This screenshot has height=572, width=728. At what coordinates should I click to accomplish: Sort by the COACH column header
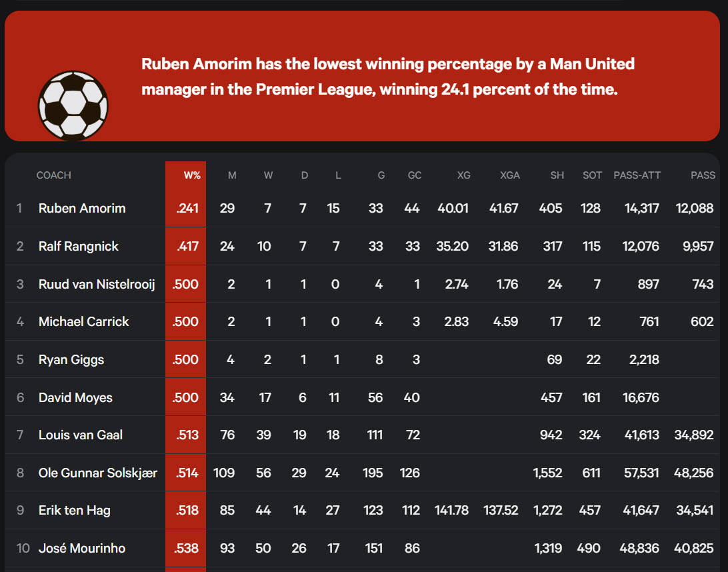click(54, 175)
